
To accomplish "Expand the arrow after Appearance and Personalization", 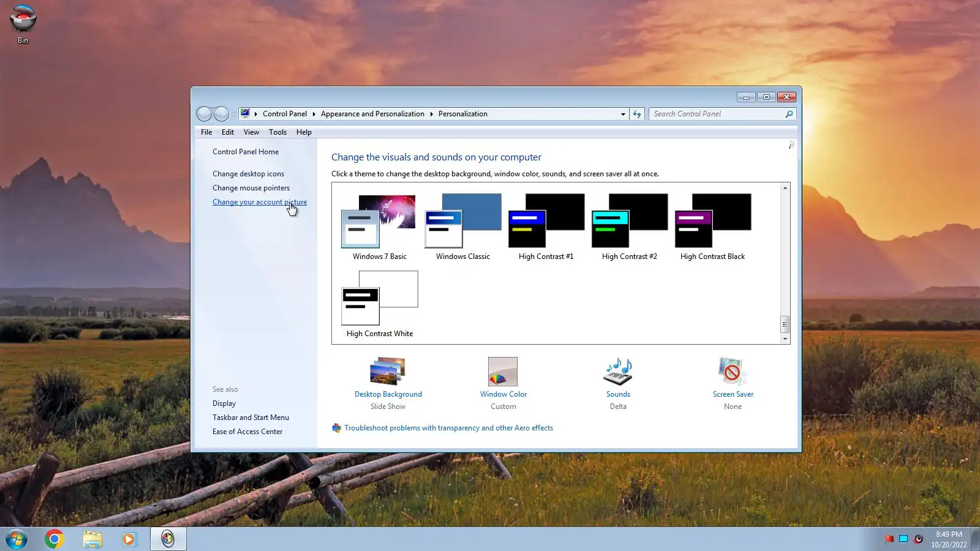I will click(x=431, y=114).
